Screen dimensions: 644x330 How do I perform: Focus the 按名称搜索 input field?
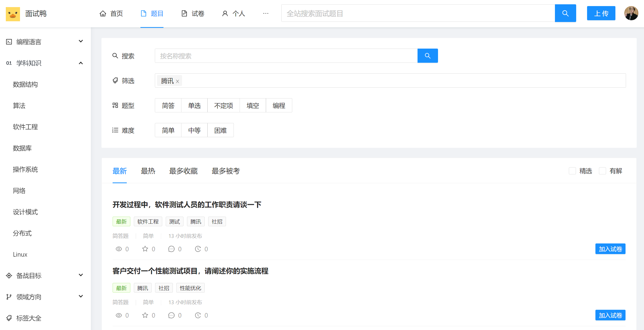(286, 56)
